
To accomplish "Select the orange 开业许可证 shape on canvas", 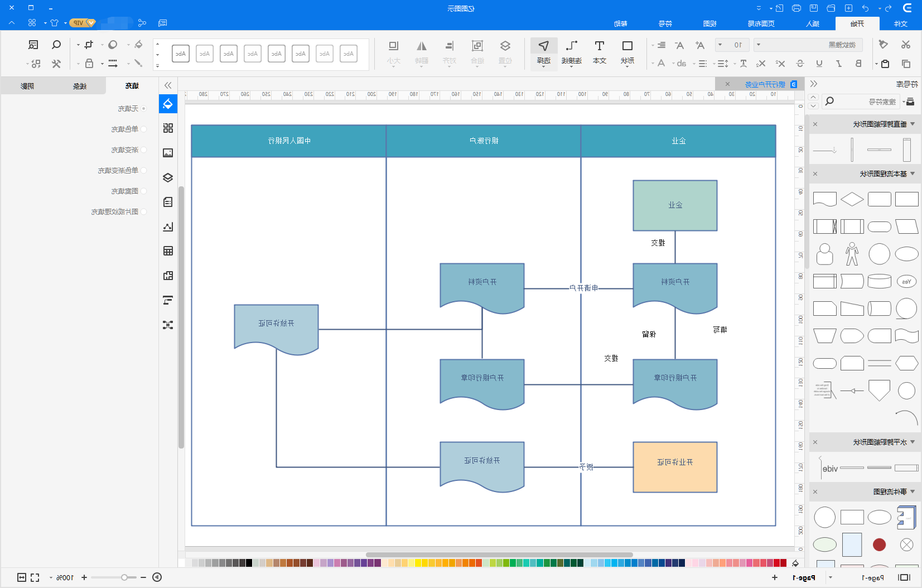I will [675, 467].
